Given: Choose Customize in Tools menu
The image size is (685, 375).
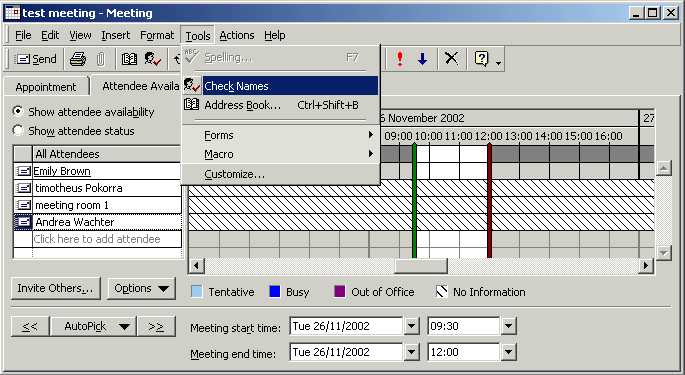Looking at the screenshot, I should [280, 174].
